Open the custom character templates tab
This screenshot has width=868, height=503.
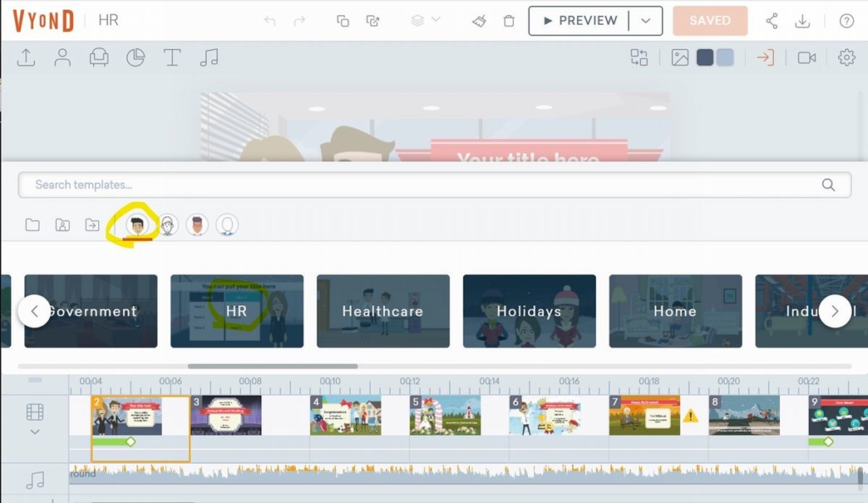pyautogui.click(x=63, y=225)
